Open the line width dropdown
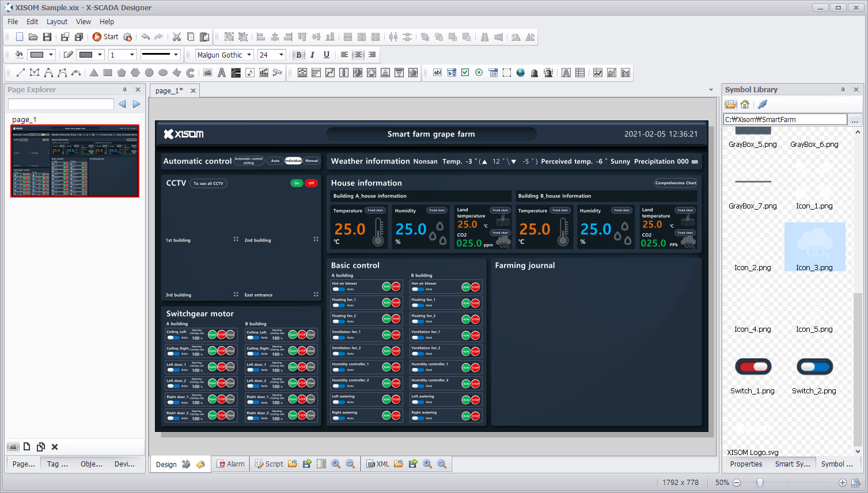The width and height of the screenshot is (868, 493). pos(132,55)
